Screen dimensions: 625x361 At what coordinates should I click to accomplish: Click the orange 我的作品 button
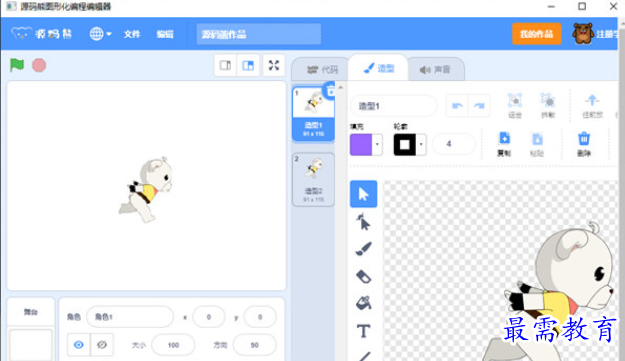click(x=537, y=34)
